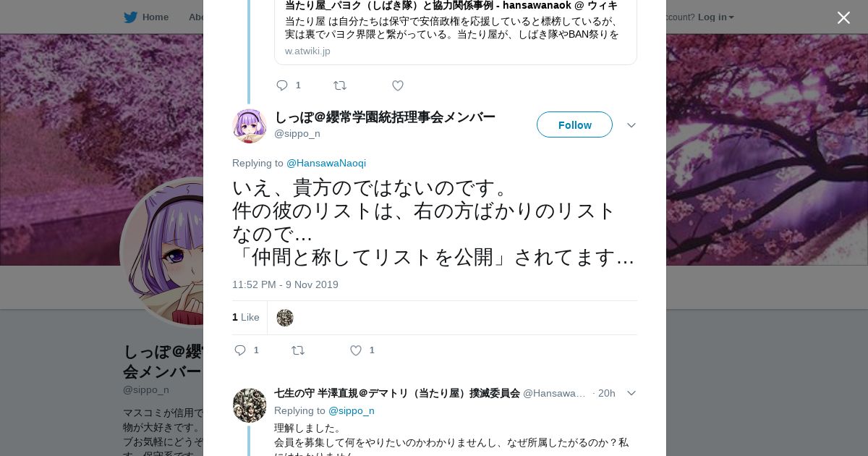Like the quoted tweet above

click(398, 85)
